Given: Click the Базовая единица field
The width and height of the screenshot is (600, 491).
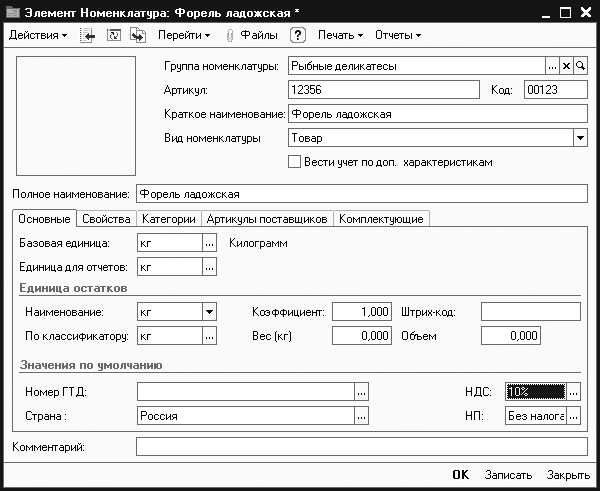Looking at the screenshot, I should tap(170, 243).
